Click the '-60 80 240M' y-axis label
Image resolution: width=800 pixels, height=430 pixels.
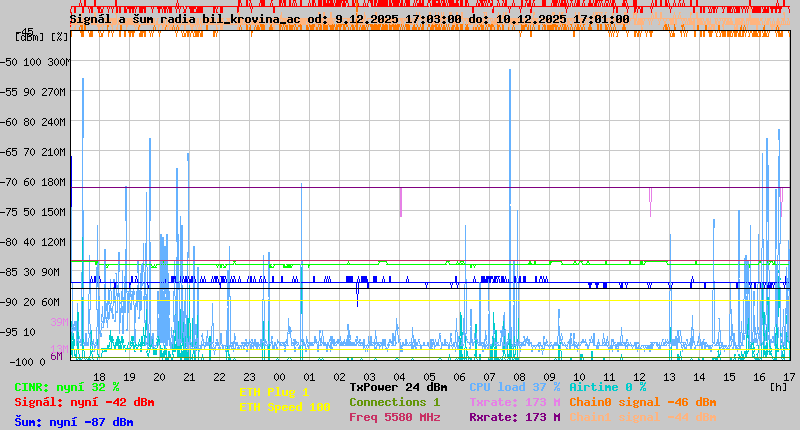(34, 122)
